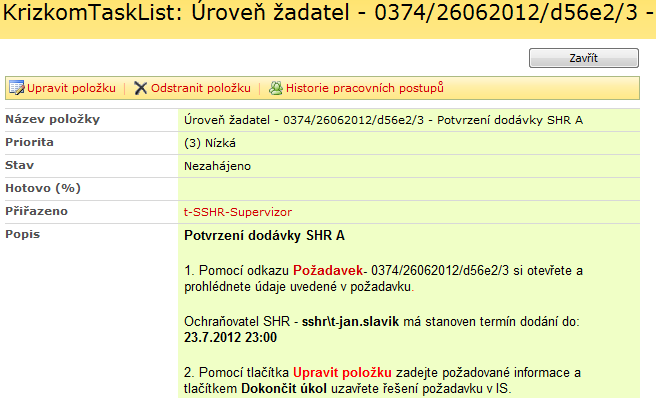Click the KrizkomTaskList page title
Viewport: 656px width, 398px height.
(x=328, y=13)
